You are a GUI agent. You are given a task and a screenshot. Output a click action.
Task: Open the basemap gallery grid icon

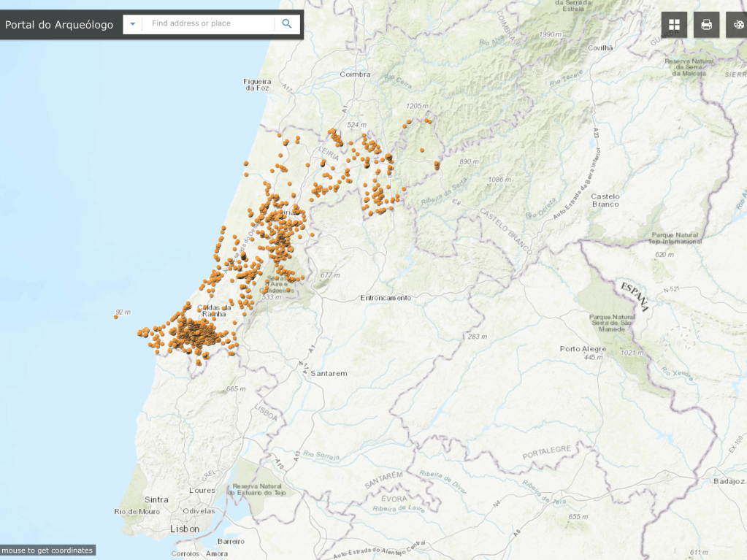pos(674,25)
